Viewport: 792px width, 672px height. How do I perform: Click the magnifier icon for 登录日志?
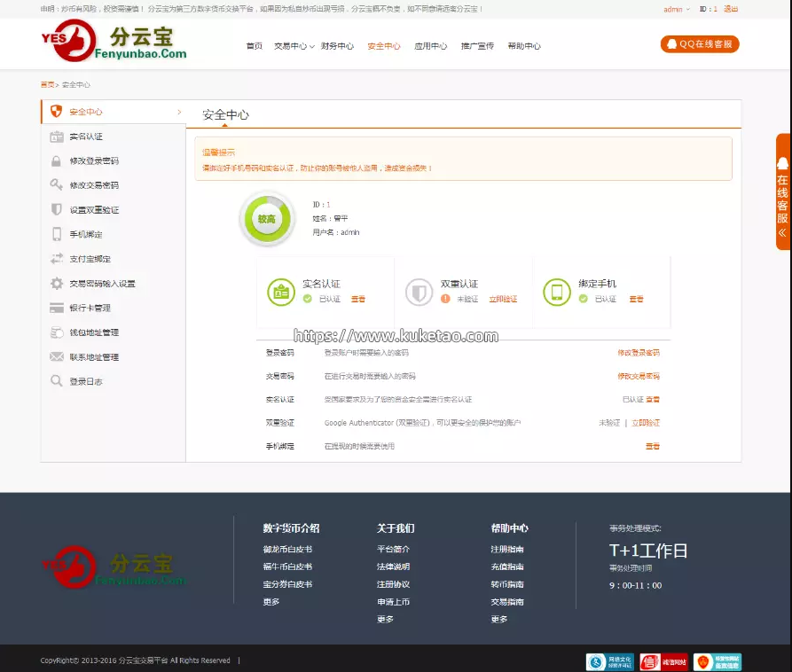57,381
